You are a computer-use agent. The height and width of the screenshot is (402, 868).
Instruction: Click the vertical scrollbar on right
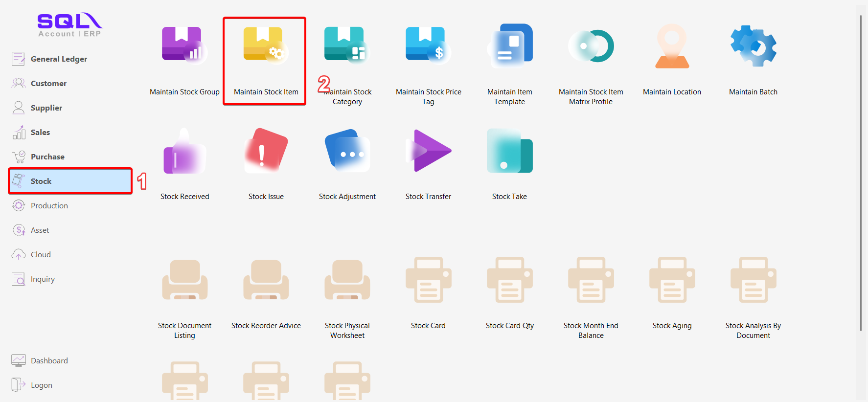click(x=861, y=171)
